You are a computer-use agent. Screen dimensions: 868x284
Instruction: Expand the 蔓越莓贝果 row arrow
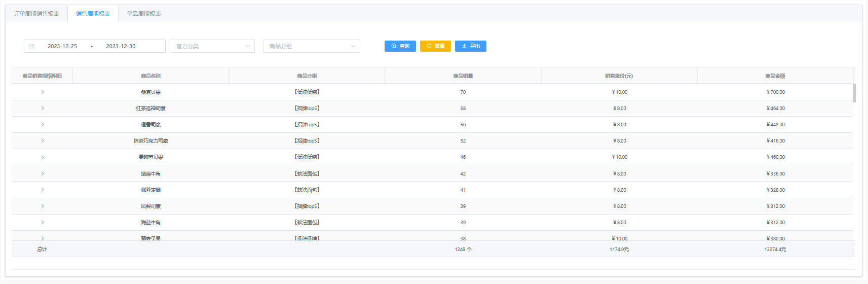coord(43,157)
